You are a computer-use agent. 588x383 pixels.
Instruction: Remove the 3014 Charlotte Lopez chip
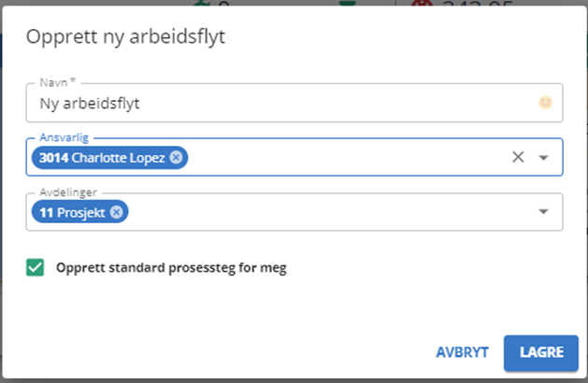pyautogui.click(x=176, y=157)
